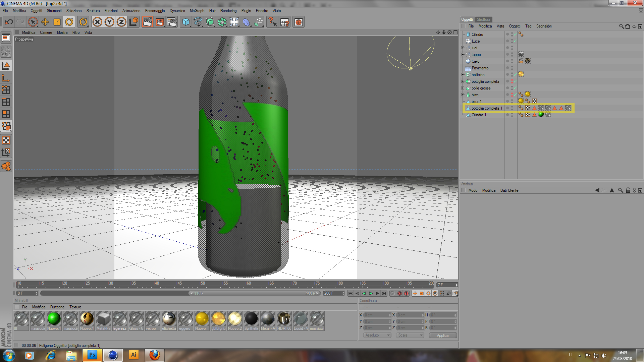Image resolution: width=644 pixels, height=362 pixels.
Task: Select the Move tool in top toolbar
Action: pyautogui.click(x=45, y=22)
